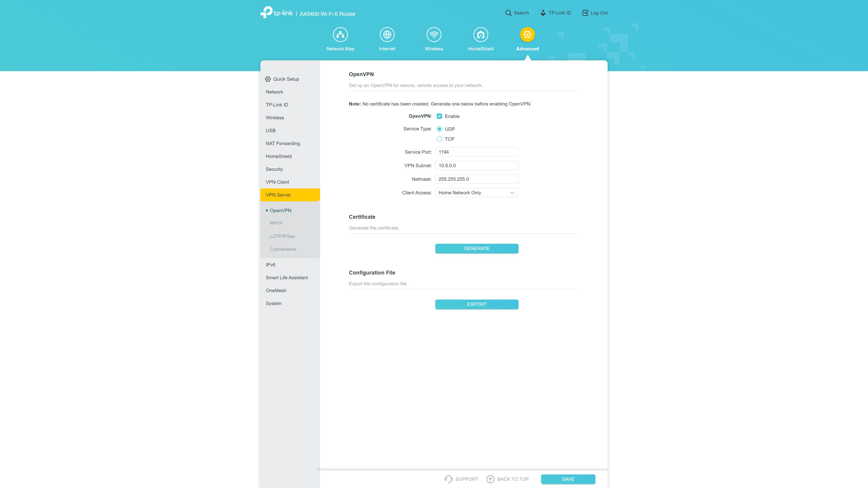Click the EXPORT configuration file button

pyautogui.click(x=476, y=304)
